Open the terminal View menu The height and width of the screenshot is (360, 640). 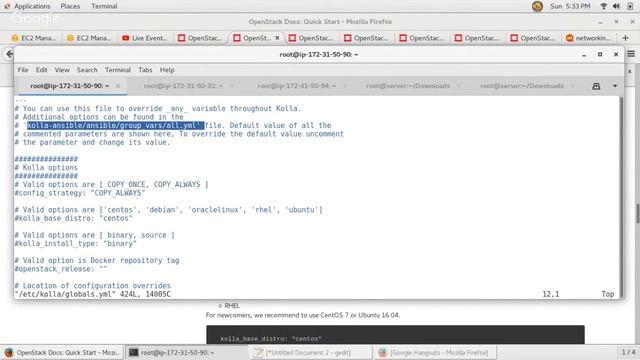(62, 70)
